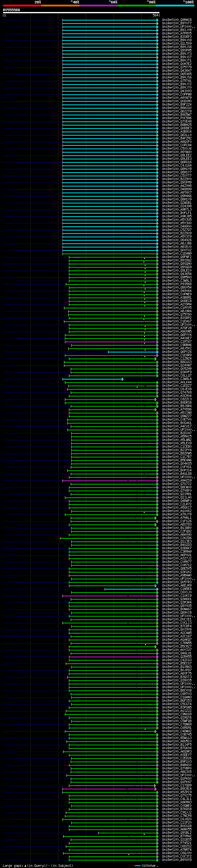
Task: Select the UniRef100_Q43654 label
Action: click(176, 274)
